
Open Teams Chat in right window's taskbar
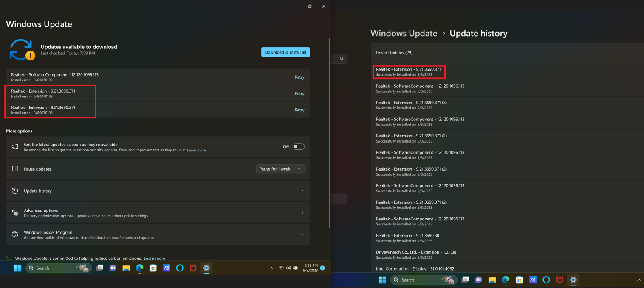(479, 280)
